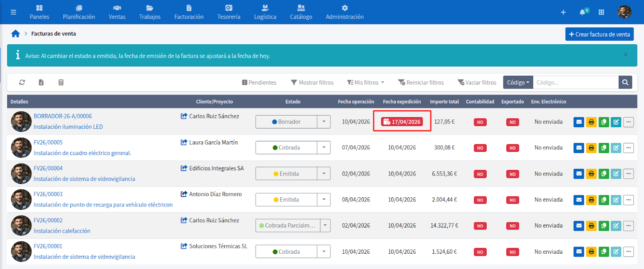
Task: Click the refresh list icon
Action: click(22, 82)
